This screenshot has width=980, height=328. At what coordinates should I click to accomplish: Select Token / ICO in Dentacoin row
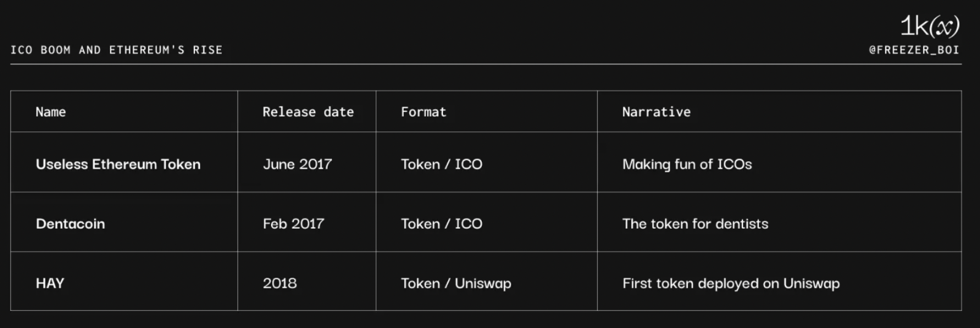(x=441, y=224)
